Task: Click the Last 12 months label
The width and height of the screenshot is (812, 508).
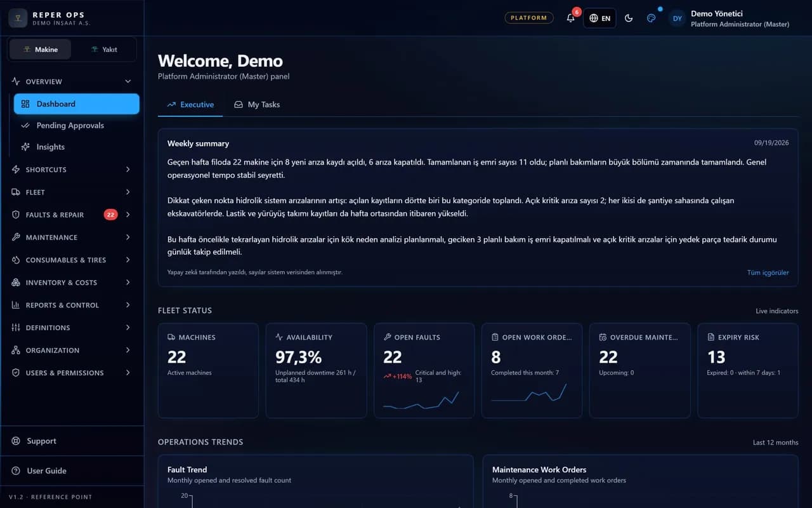Action: coord(776,443)
